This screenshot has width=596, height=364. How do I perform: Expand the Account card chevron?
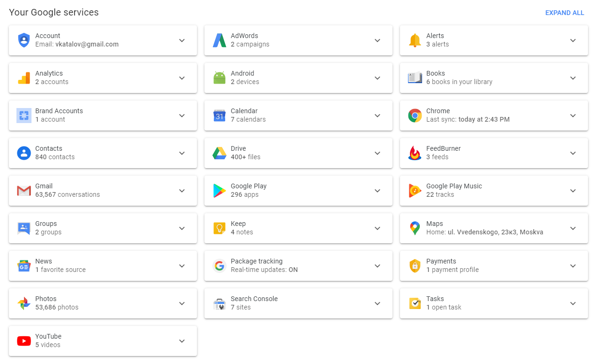pyautogui.click(x=182, y=40)
